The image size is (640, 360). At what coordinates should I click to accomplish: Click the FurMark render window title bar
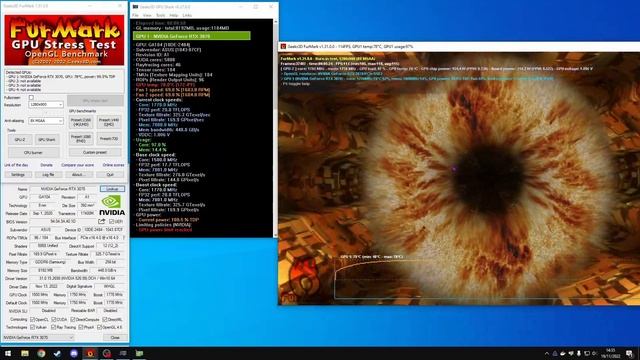point(459,47)
